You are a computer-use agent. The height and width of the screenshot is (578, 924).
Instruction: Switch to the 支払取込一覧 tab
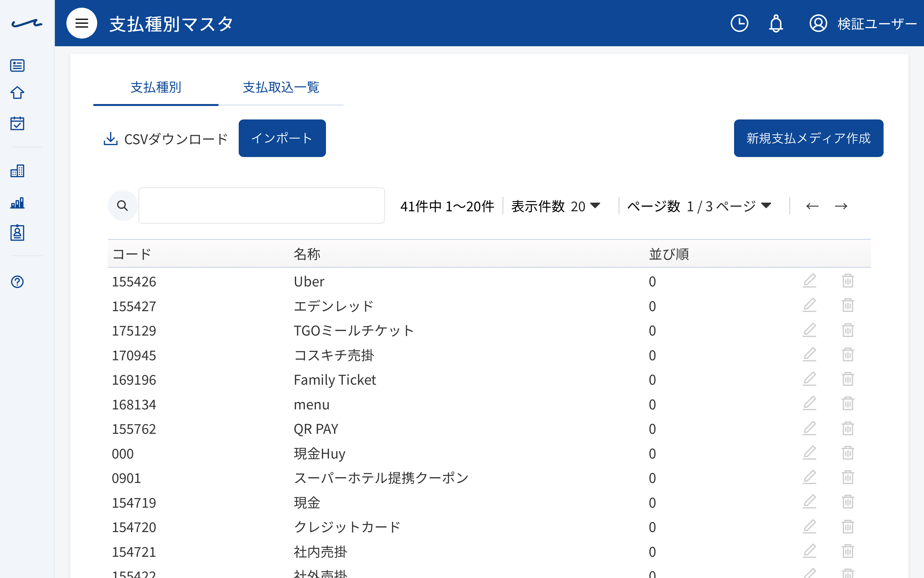(281, 88)
